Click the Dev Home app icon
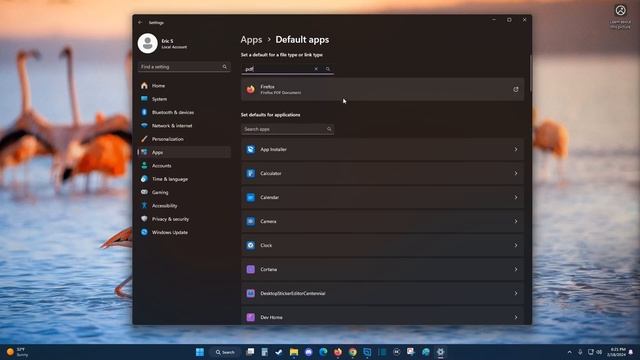 pyautogui.click(x=251, y=317)
